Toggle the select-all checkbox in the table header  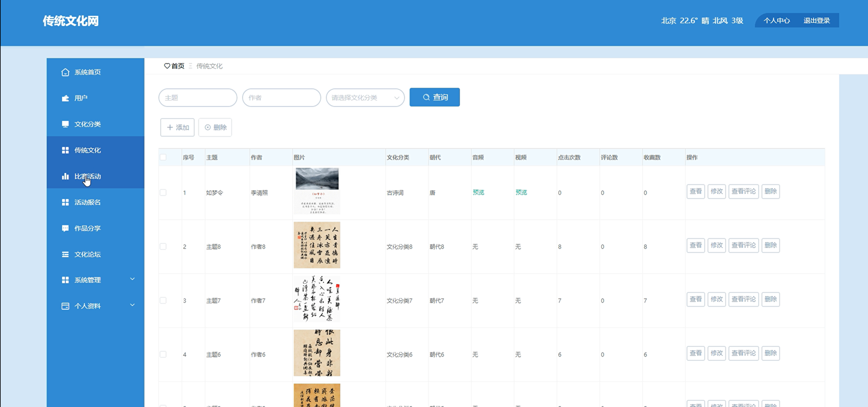pos(163,157)
